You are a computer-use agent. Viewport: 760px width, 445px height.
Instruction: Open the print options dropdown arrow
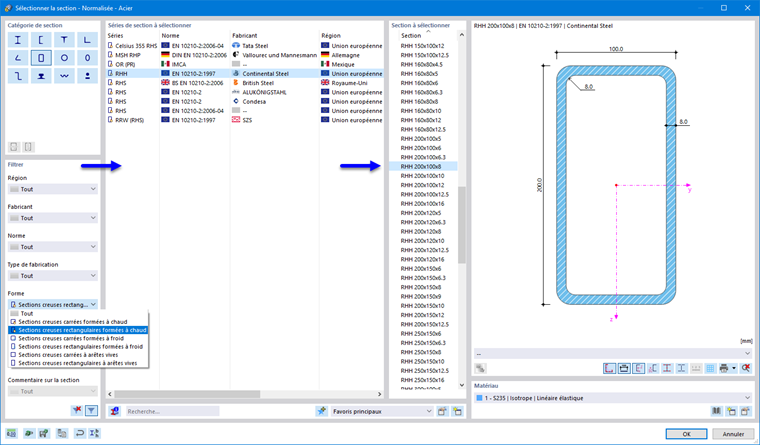click(734, 368)
